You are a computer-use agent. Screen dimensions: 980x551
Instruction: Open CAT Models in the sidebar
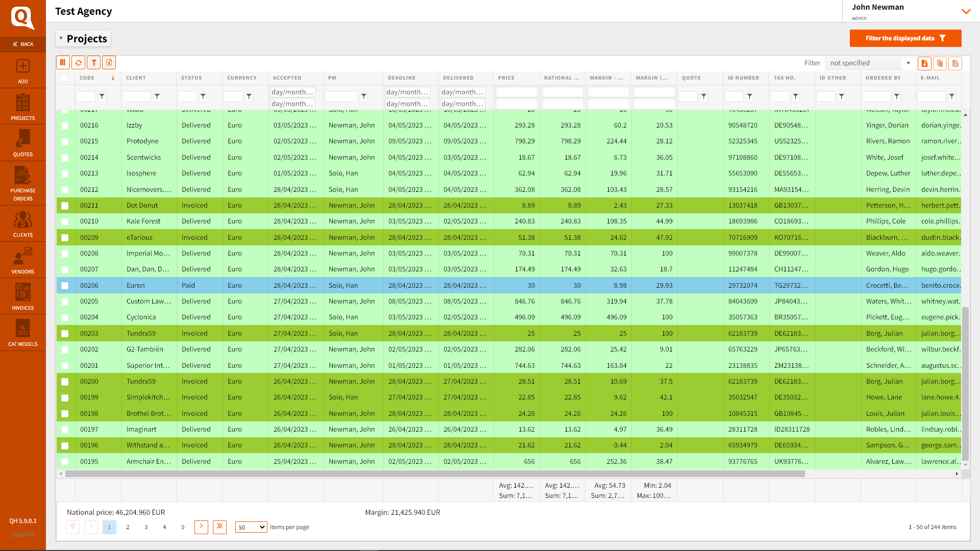pyautogui.click(x=23, y=333)
